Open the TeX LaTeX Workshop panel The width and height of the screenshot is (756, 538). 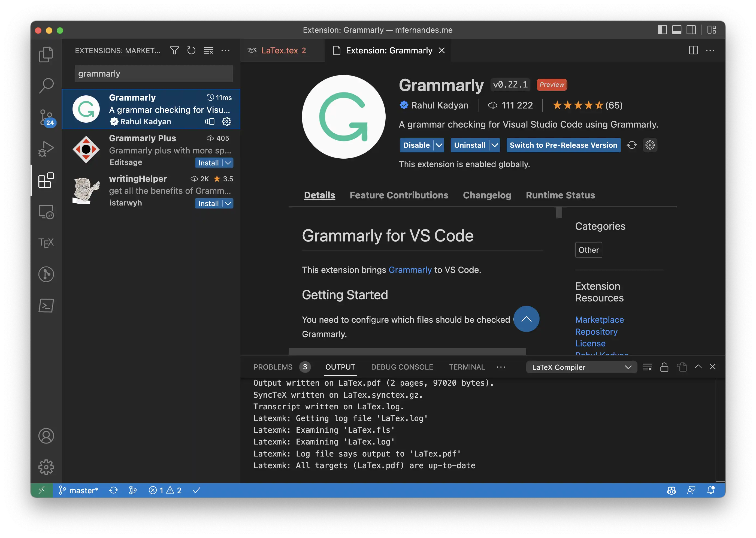coord(46,242)
